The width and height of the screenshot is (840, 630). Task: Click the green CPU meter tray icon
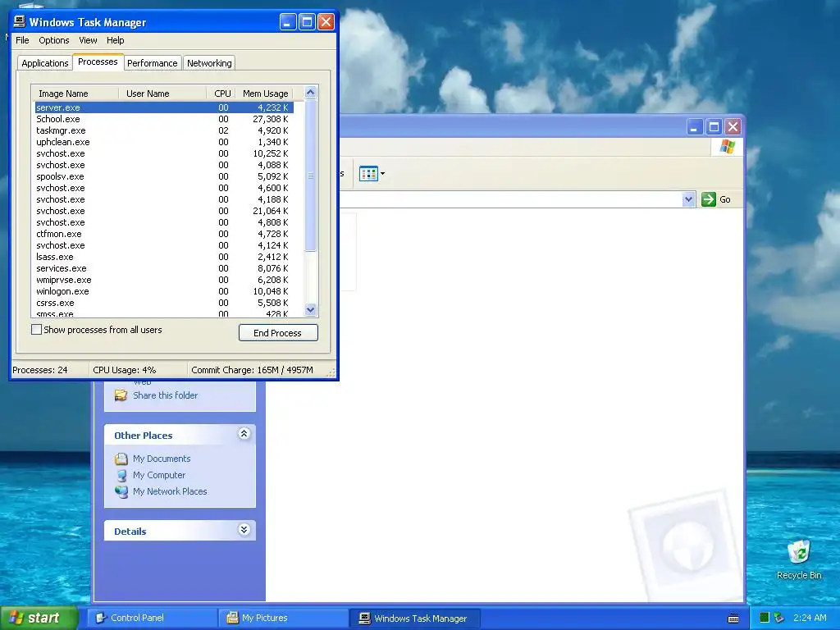click(x=765, y=618)
